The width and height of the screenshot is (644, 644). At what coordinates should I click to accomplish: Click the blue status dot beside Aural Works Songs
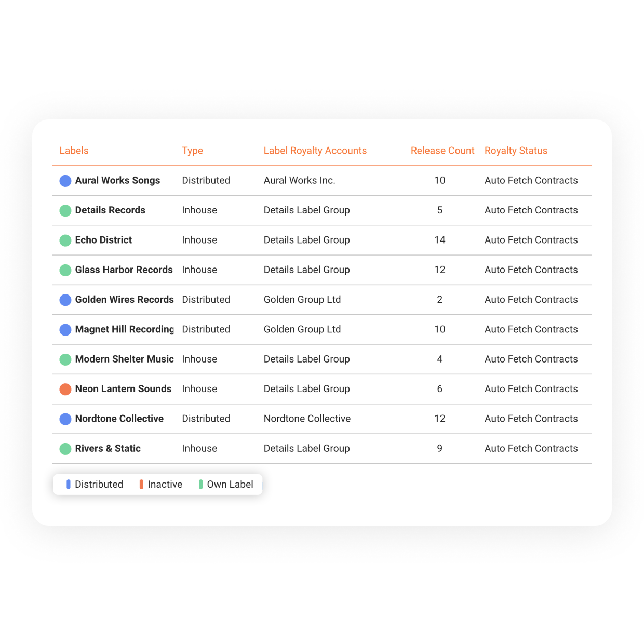65,181
